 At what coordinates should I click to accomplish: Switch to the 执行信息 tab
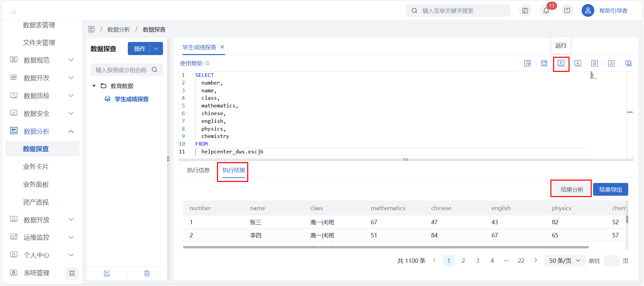point(198,170)
